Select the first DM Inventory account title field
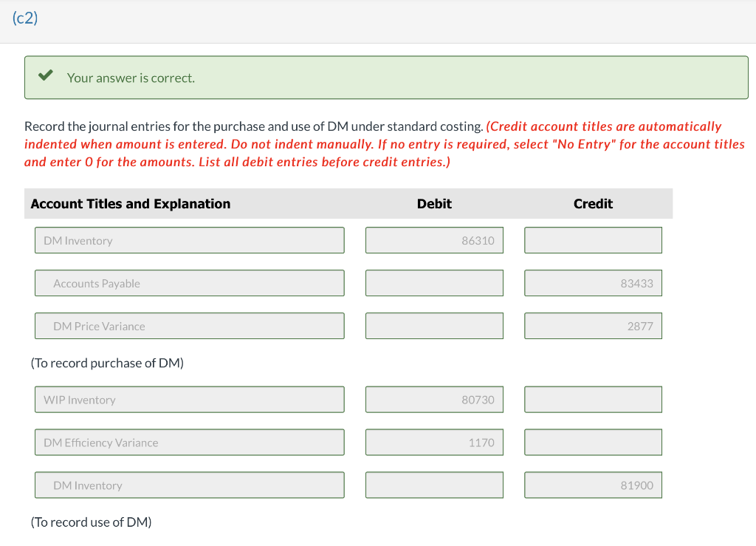Image resolution: width=756 pixels, height=546 pixels. (x=189, y=239)
